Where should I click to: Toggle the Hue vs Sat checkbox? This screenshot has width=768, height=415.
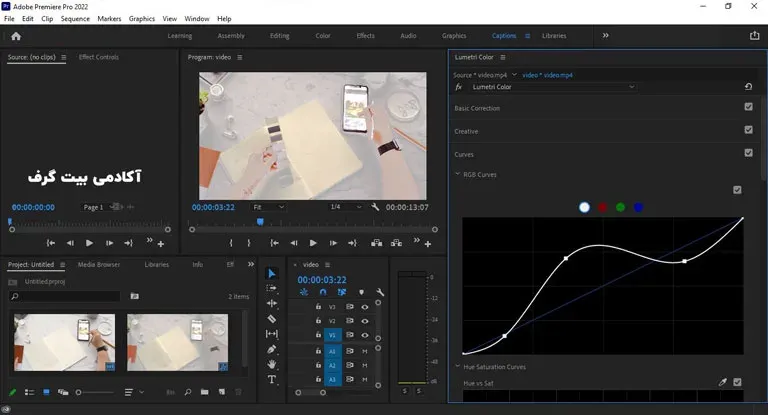coord(737,382)
